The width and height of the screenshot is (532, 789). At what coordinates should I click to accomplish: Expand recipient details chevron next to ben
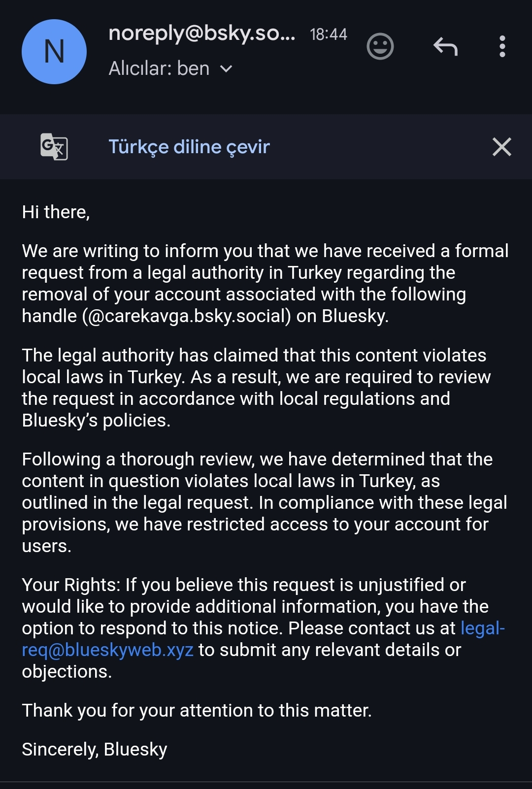(226, 69)
